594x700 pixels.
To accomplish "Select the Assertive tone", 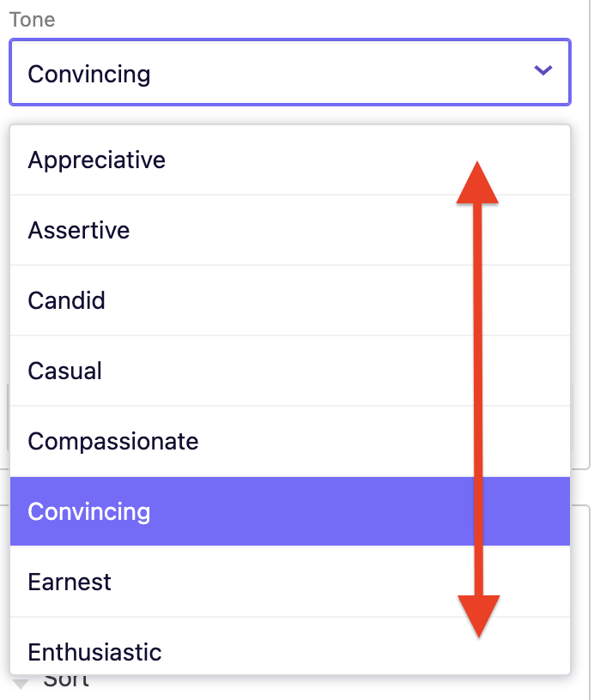I will 79,230.
